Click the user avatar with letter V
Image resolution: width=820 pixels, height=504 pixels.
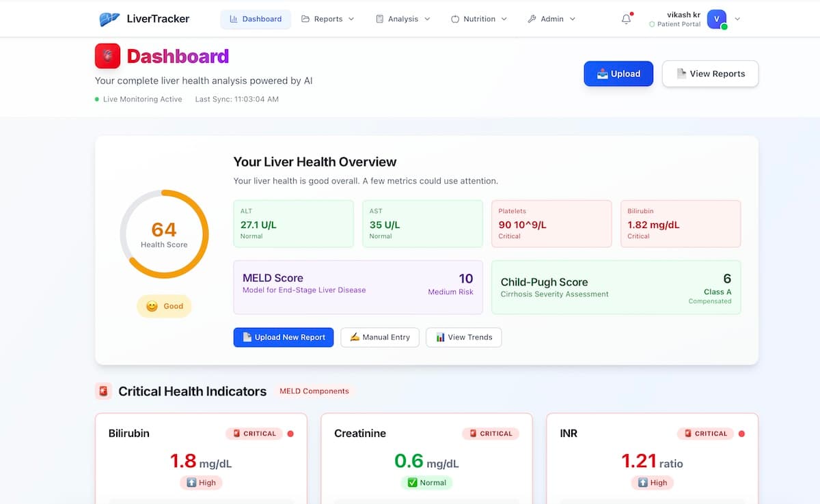[716, 18]
